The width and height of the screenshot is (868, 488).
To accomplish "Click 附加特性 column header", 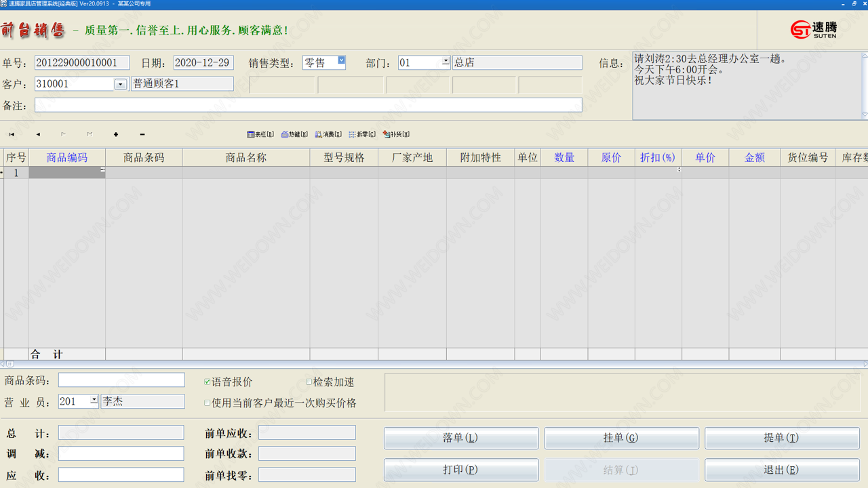I will pos(481,157).
